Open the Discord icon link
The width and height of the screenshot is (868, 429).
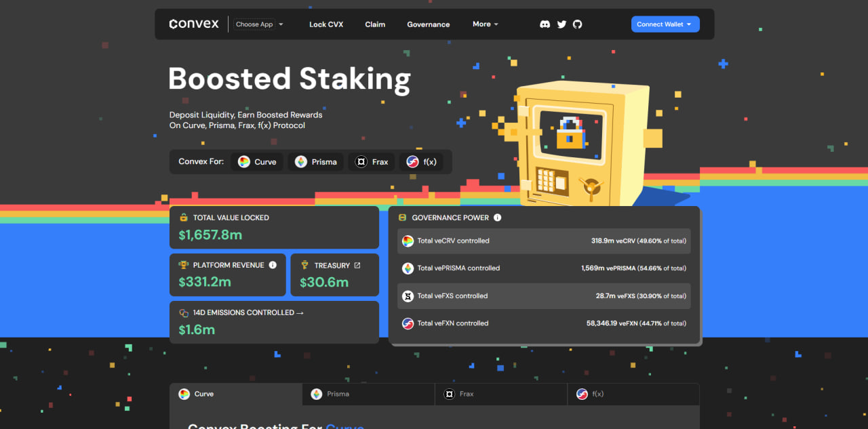(545, 24)
